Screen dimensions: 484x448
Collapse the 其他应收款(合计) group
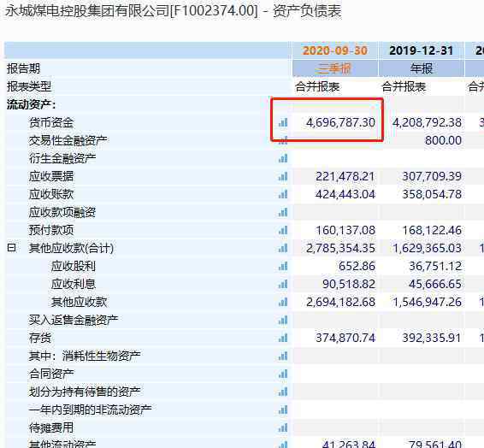tap(11, 247)
